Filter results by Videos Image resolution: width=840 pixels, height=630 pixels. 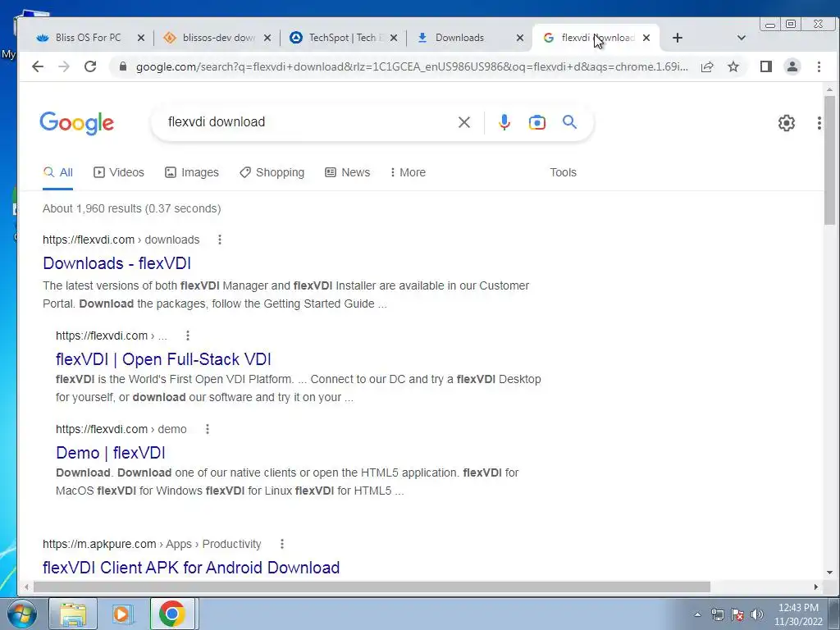[x=119, y=172]
